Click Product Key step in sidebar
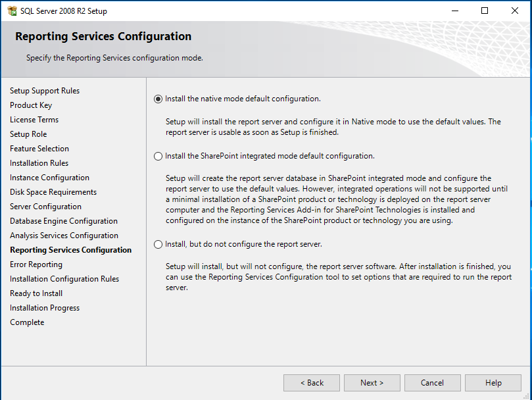The image size is (532, 400). (x=31, y=105)
